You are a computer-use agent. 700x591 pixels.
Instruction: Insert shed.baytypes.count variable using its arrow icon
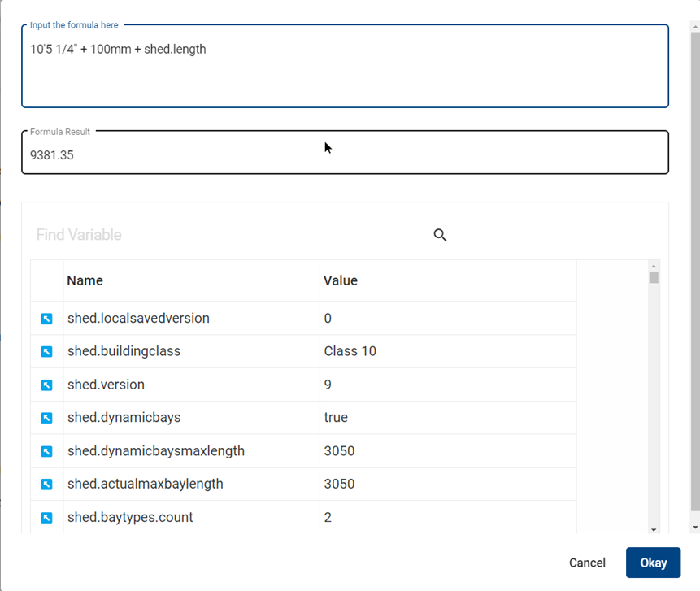coord(46,517)
